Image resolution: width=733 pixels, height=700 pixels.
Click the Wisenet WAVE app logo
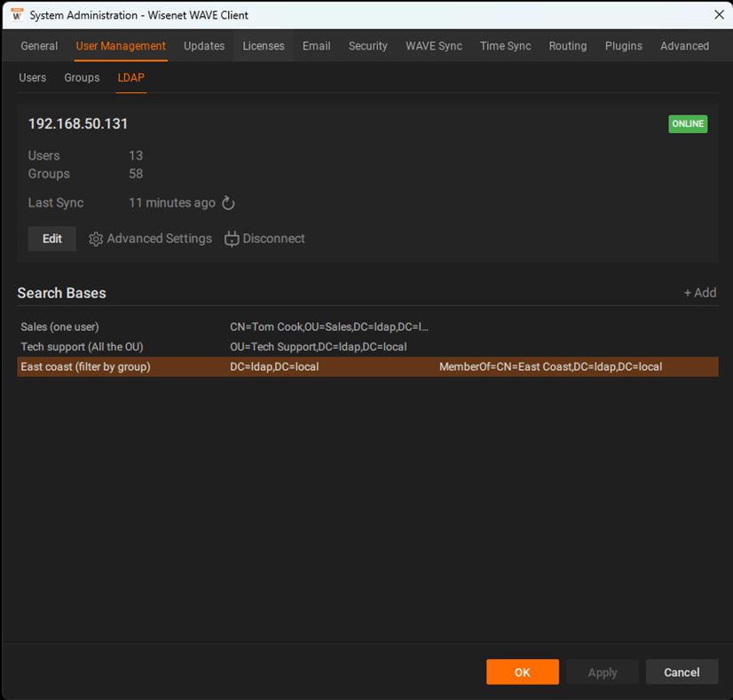coord(17,15)
